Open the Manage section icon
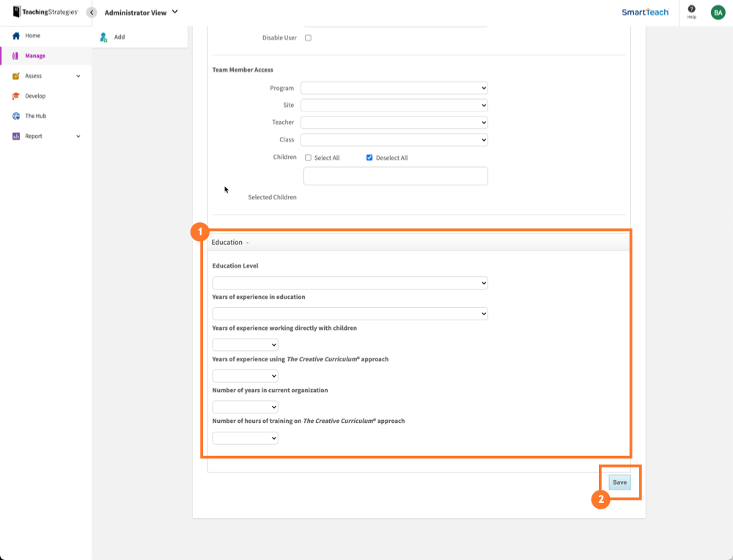Viewport: 733px width, 560px height. 15,55
